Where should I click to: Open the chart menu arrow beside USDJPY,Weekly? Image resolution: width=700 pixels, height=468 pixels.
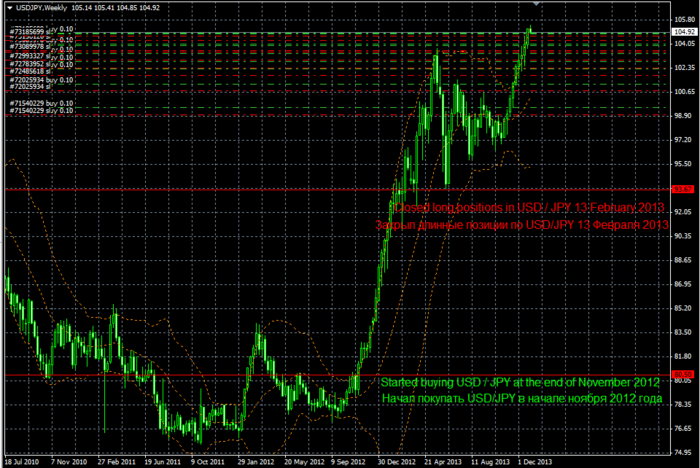click(10, 8)
